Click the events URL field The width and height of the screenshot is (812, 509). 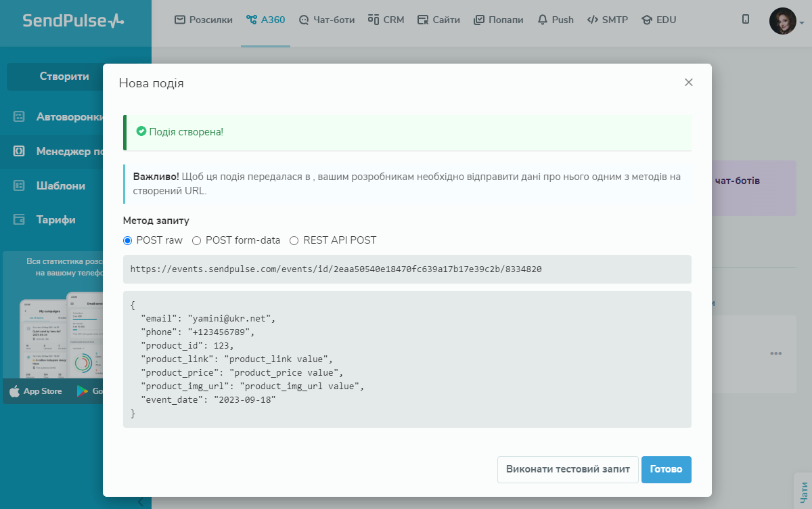[x=407, y=269]
